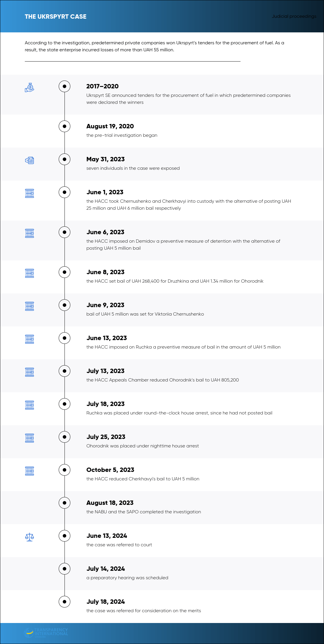
Task: Select the July 18, 2024 timeline marker
Action: 65,602
